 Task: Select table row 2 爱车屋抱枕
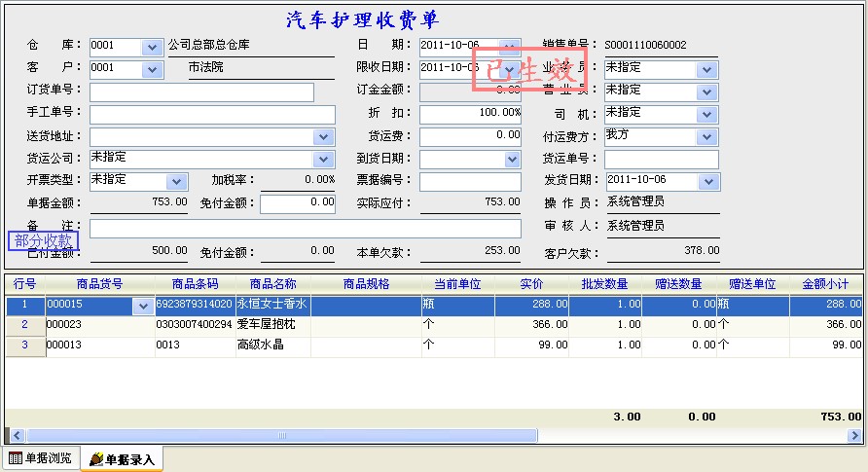tap(272, 325)
